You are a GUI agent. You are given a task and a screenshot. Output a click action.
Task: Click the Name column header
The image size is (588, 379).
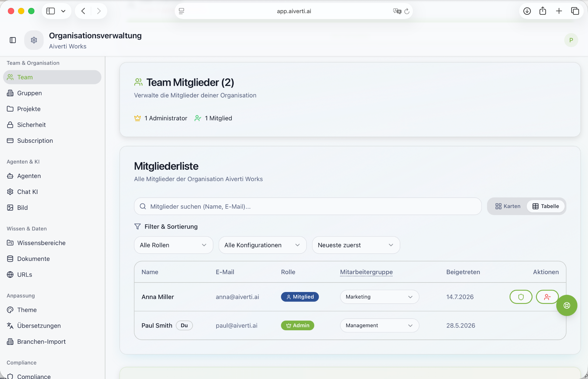(x=150, y=272)
